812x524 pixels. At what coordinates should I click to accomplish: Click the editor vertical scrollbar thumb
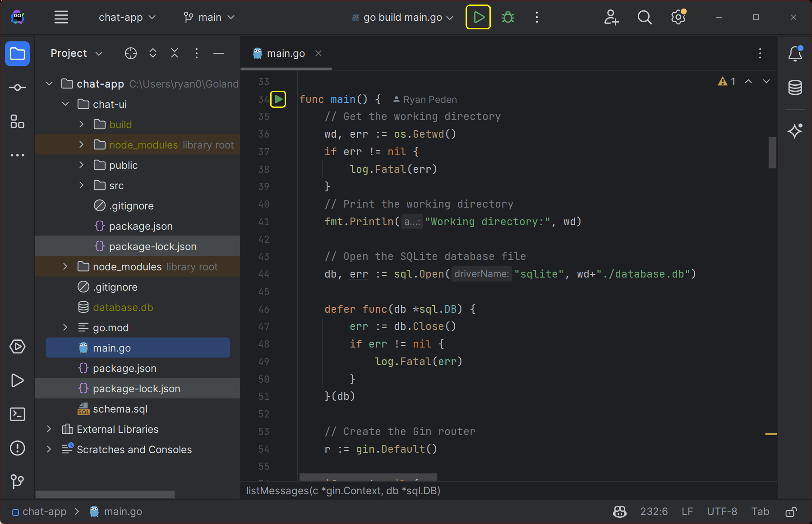coord(772,153)
